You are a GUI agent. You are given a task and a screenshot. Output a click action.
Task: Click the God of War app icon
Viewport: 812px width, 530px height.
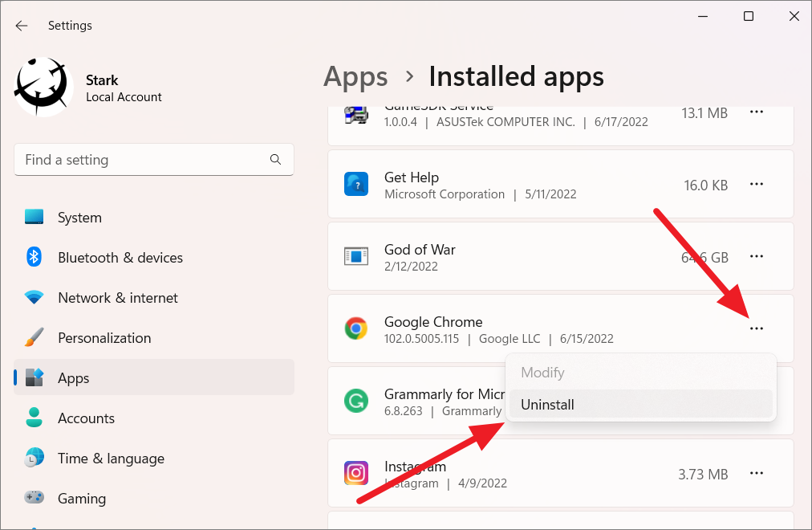[356, 256]
